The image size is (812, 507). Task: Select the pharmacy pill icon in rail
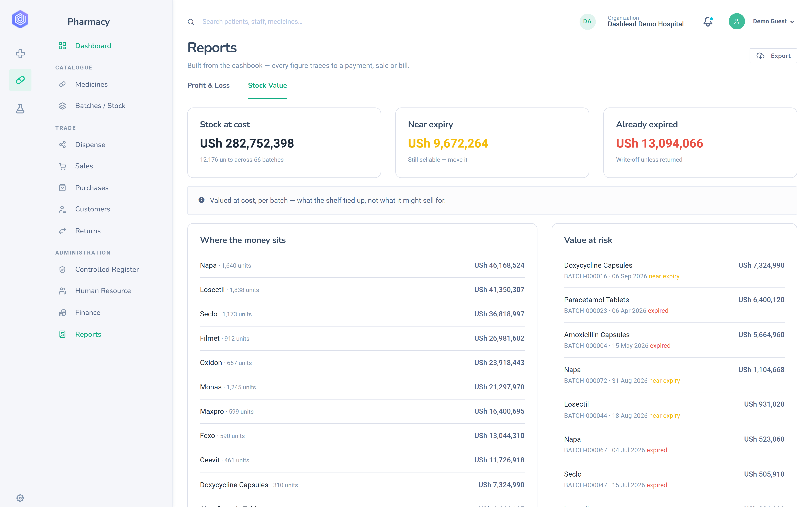[x=20, y=80]
